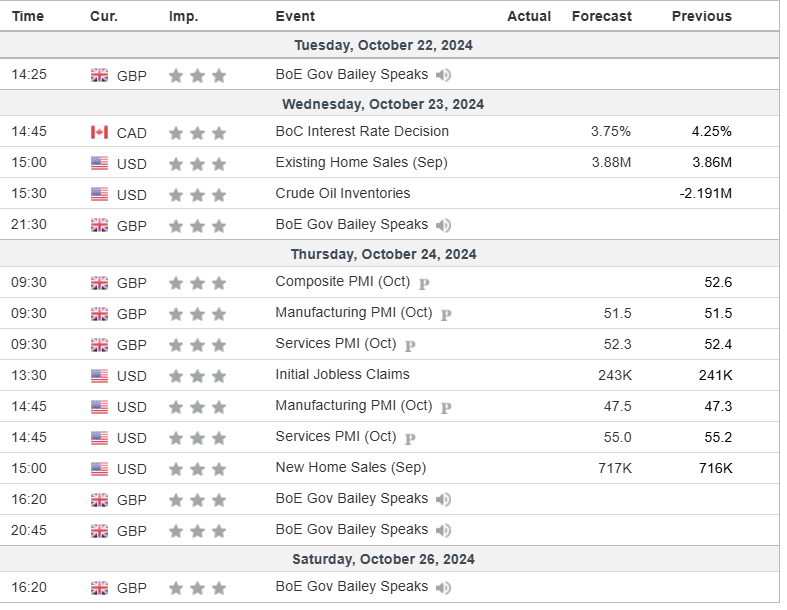This screenshot has height=610, width=787.
Task: Click speaker icon on 21:30 Bailey Speaks event
Action: 443,225
